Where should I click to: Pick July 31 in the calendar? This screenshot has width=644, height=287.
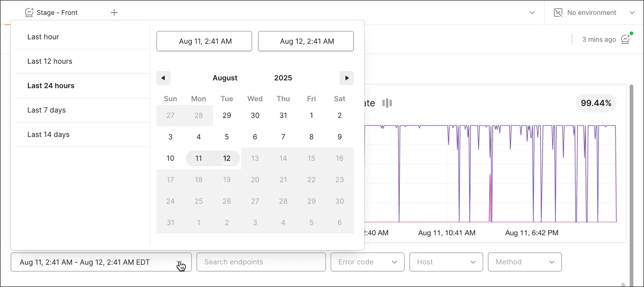pyautogui.click(x=283, y=115)
